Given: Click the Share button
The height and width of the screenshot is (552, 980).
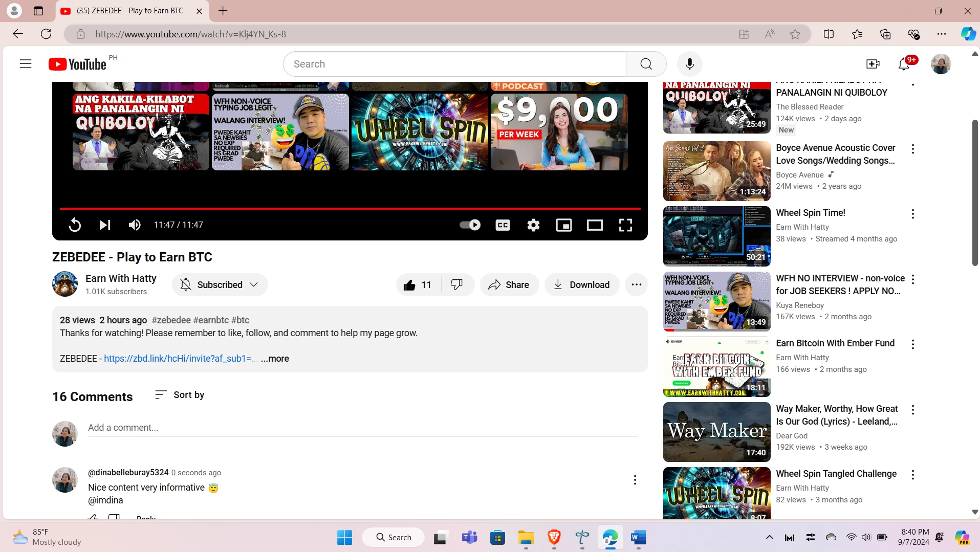Looking at the screenshot, I should [509, 285].
